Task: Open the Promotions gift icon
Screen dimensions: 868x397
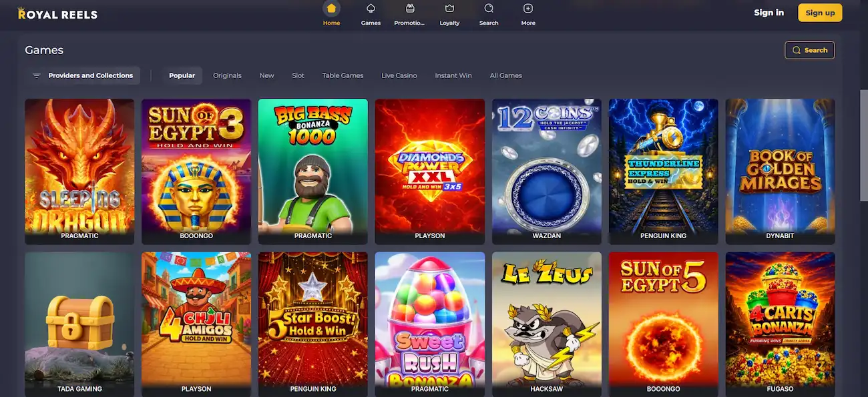Action: click(x=410, y=9)
